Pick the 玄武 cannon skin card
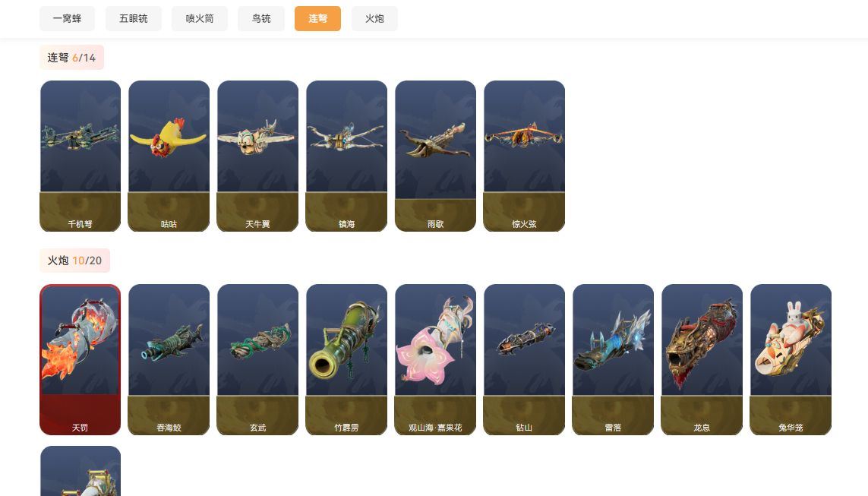 (257, 360)
